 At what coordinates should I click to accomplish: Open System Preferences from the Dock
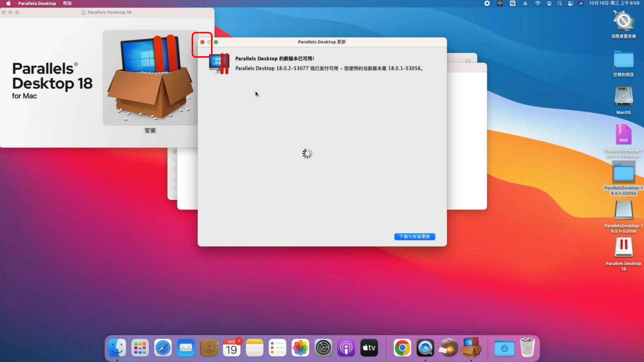click(323, 348)
